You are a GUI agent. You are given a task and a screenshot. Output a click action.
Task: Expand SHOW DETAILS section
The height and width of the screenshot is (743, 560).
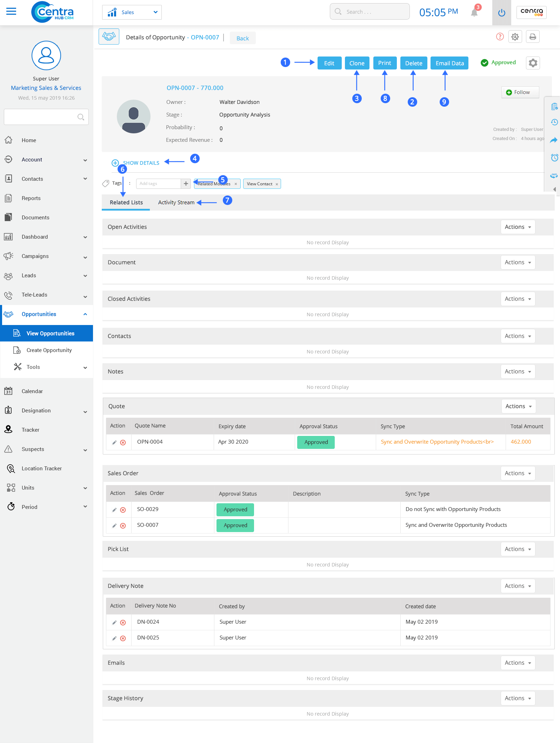click(x=141, y=163)
